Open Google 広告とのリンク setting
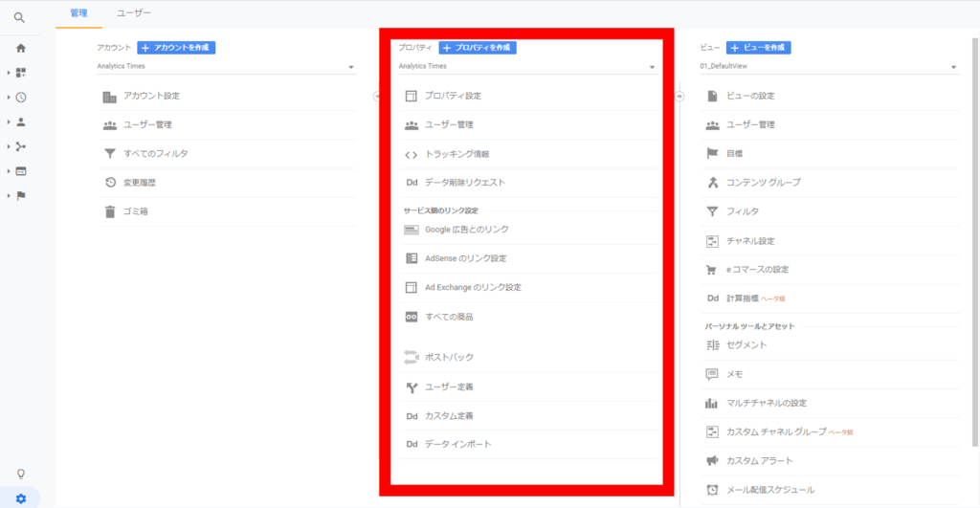The image size is (980, 508). coord(466,230)
